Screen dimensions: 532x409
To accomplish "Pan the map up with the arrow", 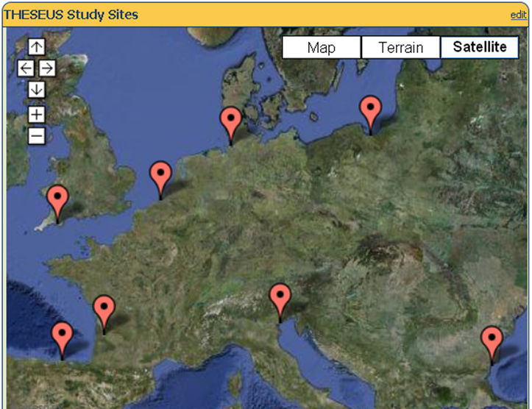I will pos(37,46).
